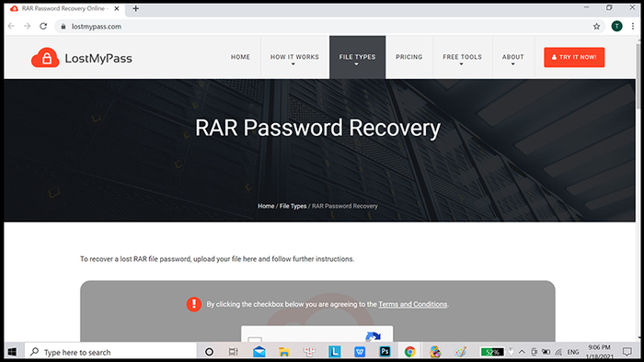The height and width of the screenshot is (362, 644).
Task: Expand the FILE TYPES menu
Action: pyautogui.click(x=357, y=57)
